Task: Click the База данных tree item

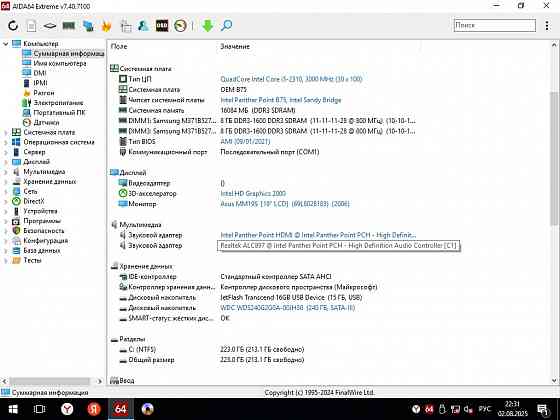Action: (36, 251)
